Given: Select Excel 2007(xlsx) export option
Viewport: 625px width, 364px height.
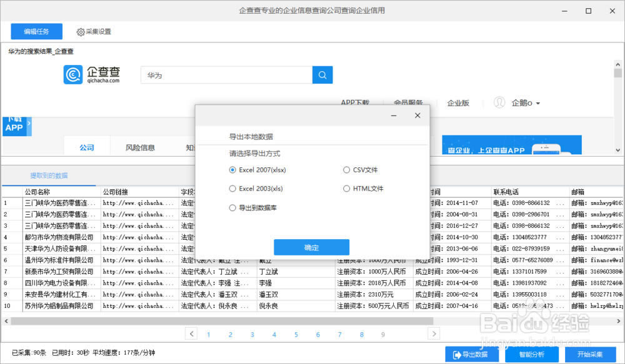Looking at the screenshot, I should click(233, 170).
